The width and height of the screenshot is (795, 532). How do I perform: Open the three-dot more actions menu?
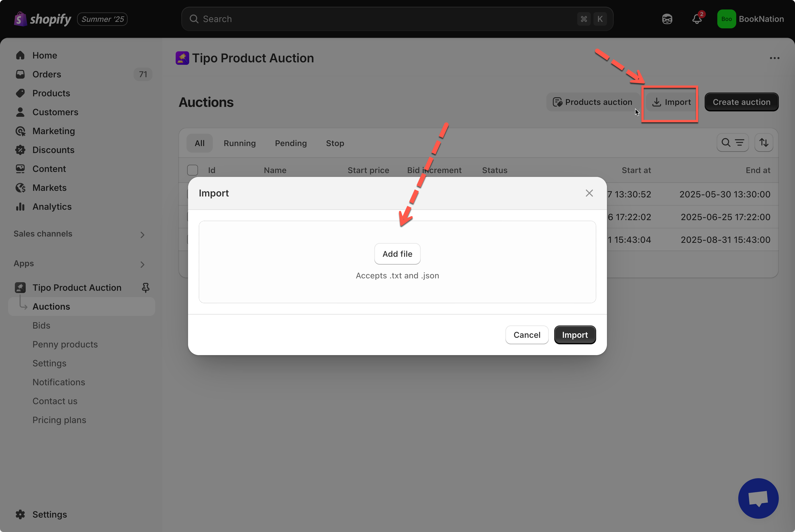click(x=774, y=58)
